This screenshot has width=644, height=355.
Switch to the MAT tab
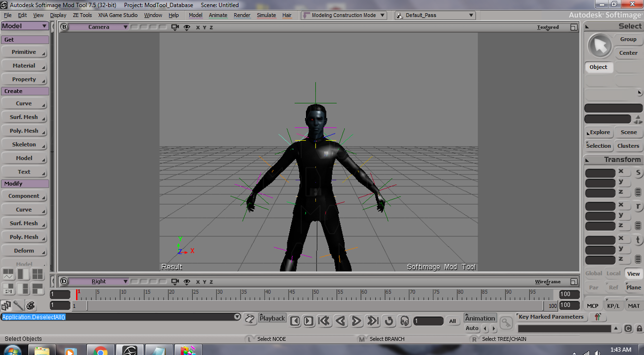(x=633, y=306)
